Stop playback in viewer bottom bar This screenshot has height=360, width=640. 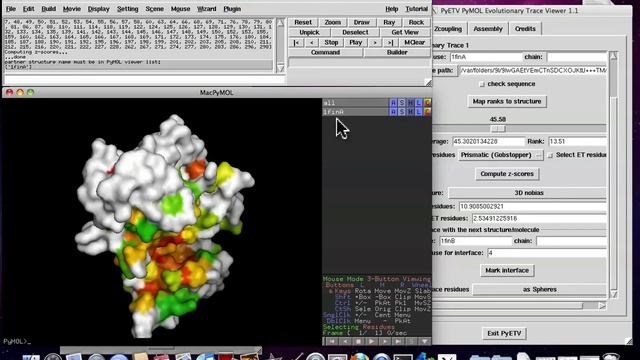click(358, 341)
